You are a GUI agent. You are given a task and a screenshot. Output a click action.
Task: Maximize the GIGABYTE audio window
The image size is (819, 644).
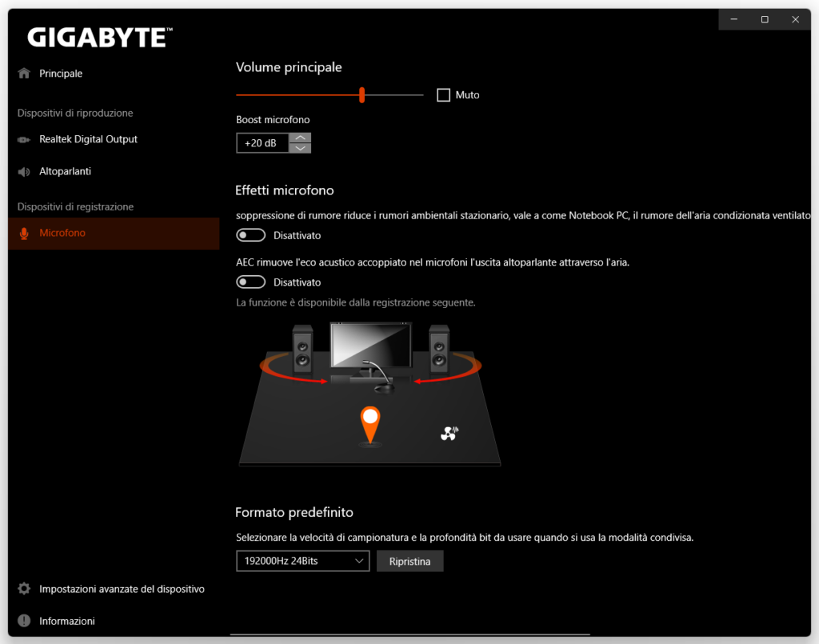coord(765,19)
